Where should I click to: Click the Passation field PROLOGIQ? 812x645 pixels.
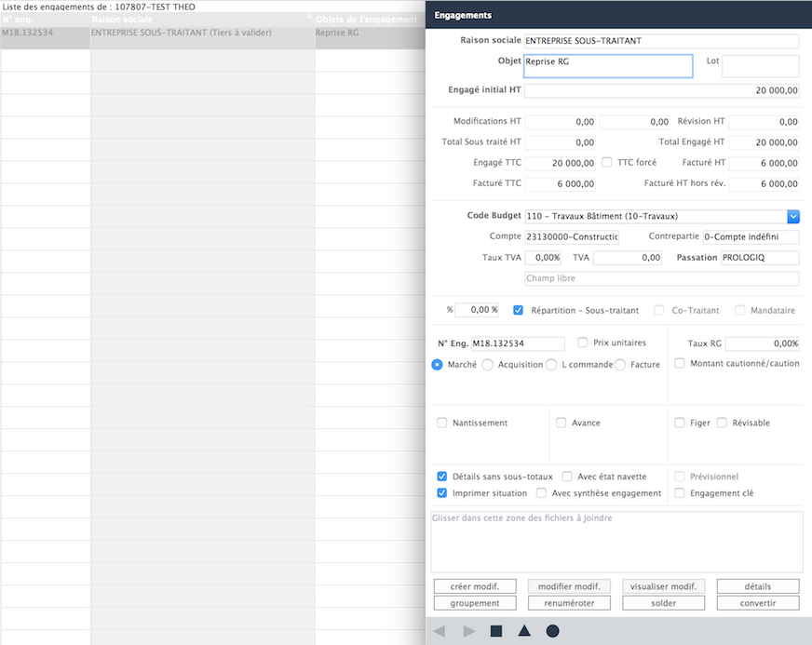pyautogui.click(x=760, y=257)
